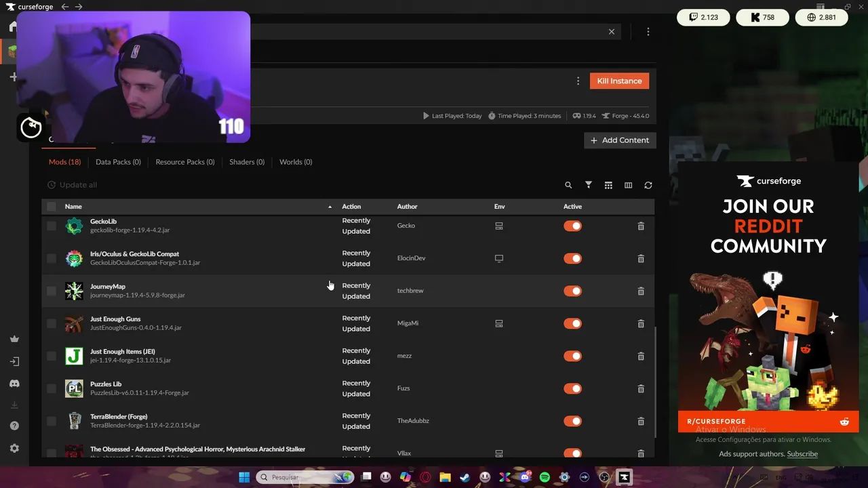Check the select-all box in the table header

[52, 206]
